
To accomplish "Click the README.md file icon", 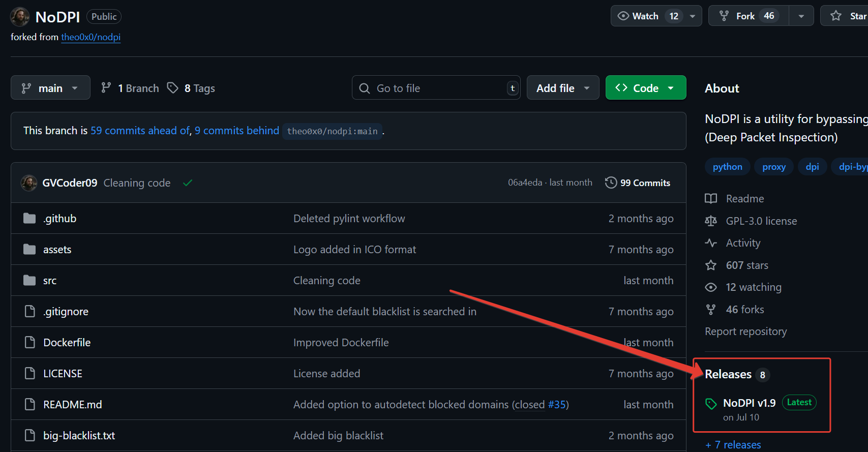I will [x=30, y=404].
